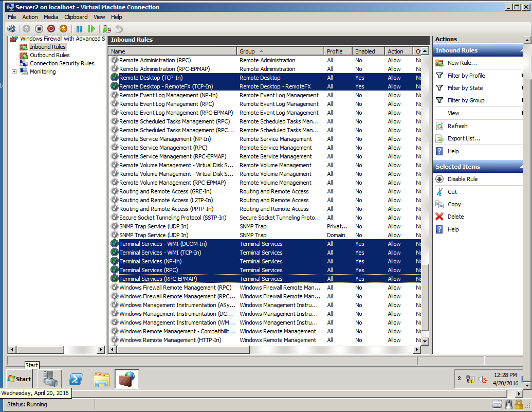Click the Refresh action icon
532x412 pixels.
click(439, 126)
